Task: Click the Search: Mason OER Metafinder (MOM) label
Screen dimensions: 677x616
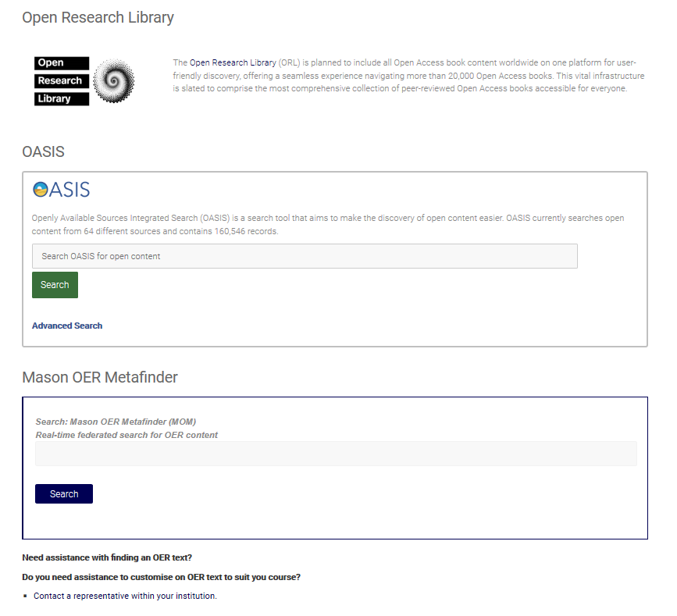Action: click(116, 422)
